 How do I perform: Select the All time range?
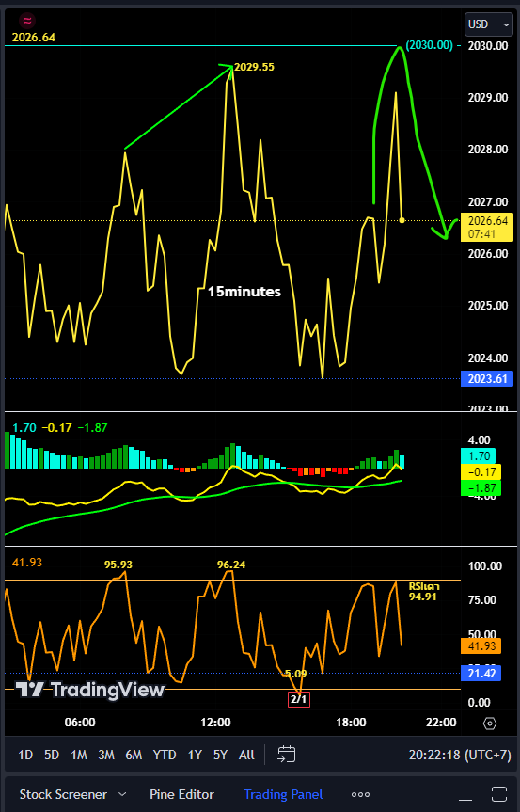(246, 755)
